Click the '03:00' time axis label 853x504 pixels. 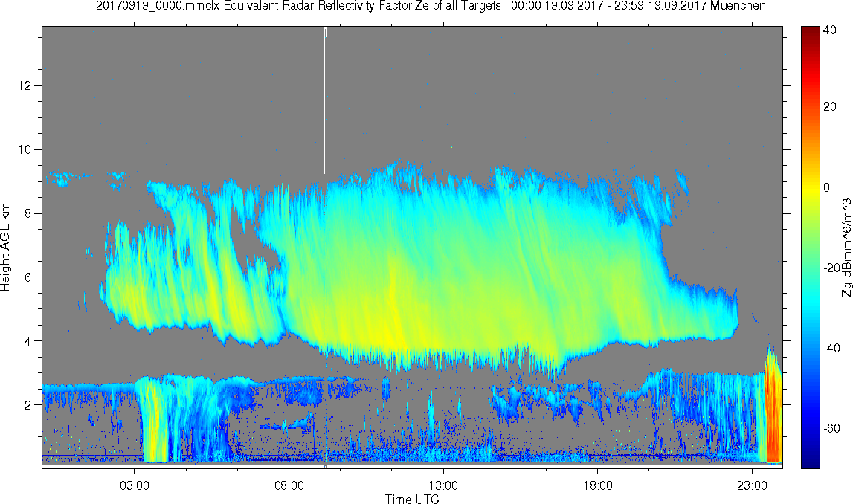(x=135, y=485)
